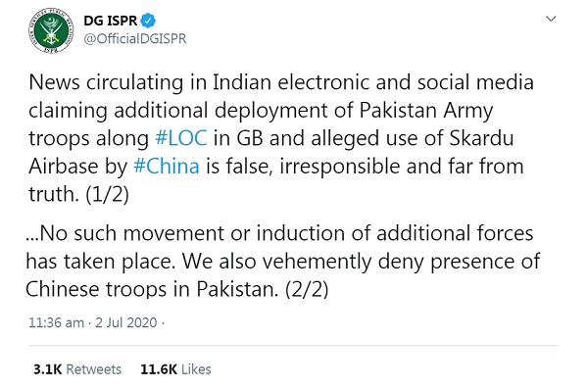Viewport: 588px width, 389px height.
Task: Open the #LOC hashtag
Action: pos(180,138)
